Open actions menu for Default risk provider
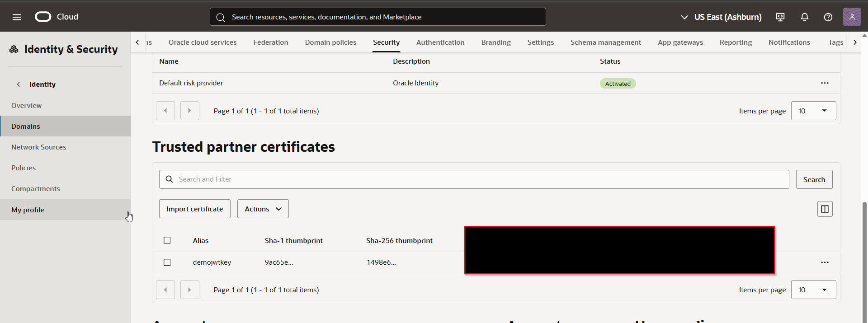 coord(825,83)
